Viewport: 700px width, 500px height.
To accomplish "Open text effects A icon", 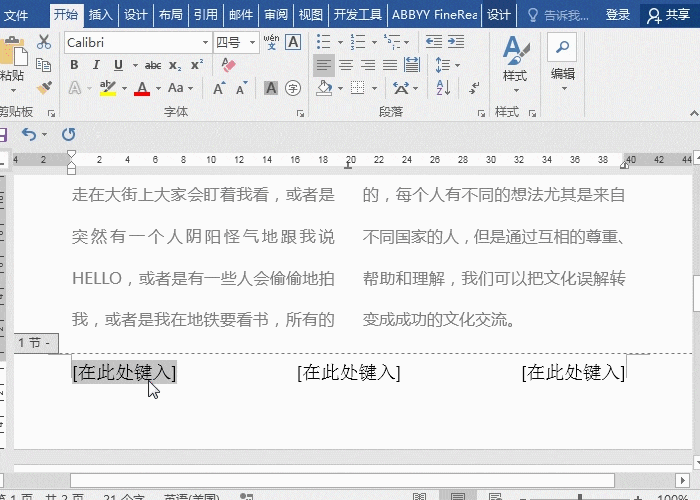I will pos(75,88).
